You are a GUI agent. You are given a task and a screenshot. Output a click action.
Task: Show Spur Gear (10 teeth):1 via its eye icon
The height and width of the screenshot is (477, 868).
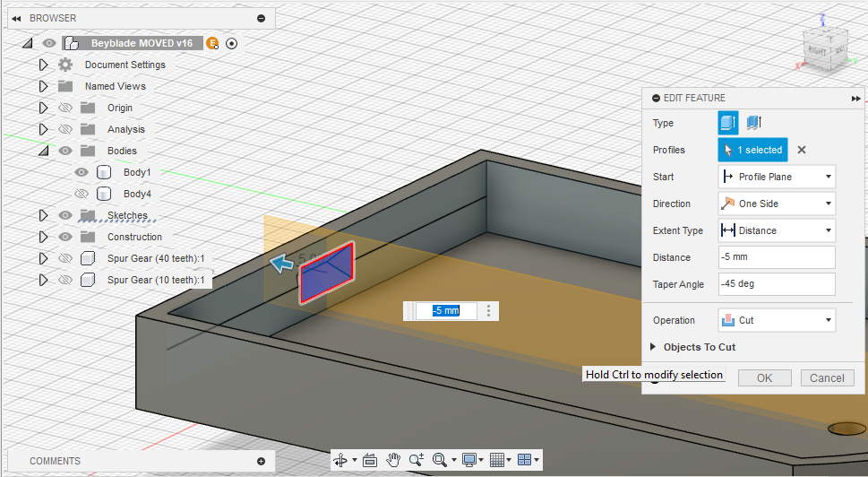[65, 281]
